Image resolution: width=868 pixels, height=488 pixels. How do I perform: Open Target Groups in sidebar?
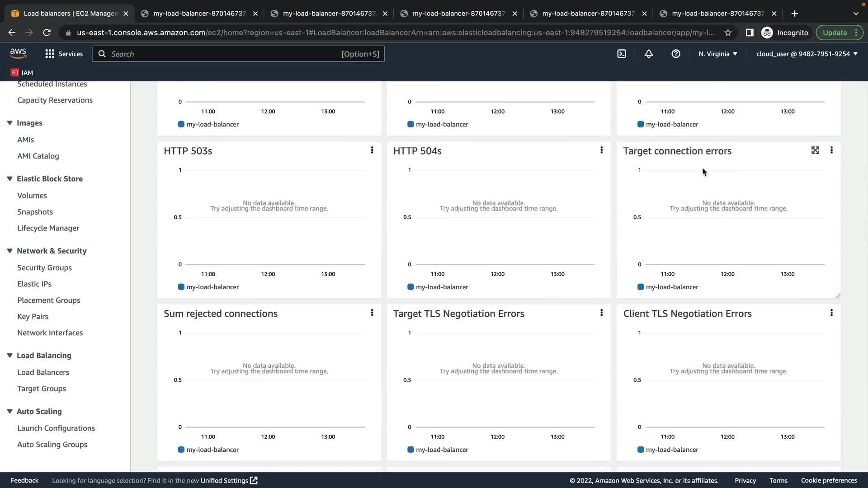pyautogui.click(x=42, y=389)
